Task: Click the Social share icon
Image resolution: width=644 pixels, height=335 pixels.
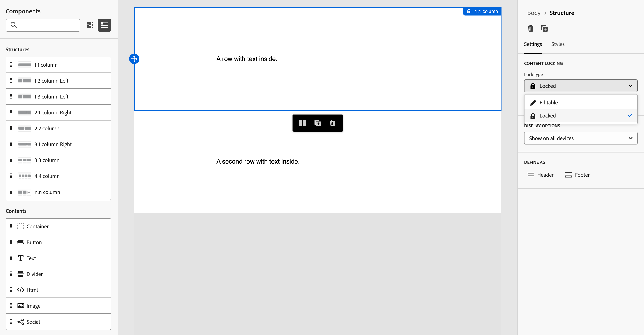Action: point(21,322)
